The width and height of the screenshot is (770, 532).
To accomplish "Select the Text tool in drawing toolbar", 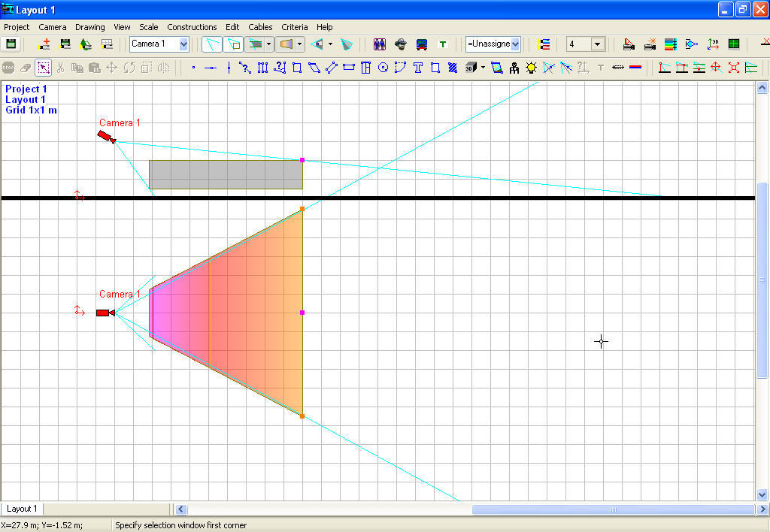I will 417,68.
